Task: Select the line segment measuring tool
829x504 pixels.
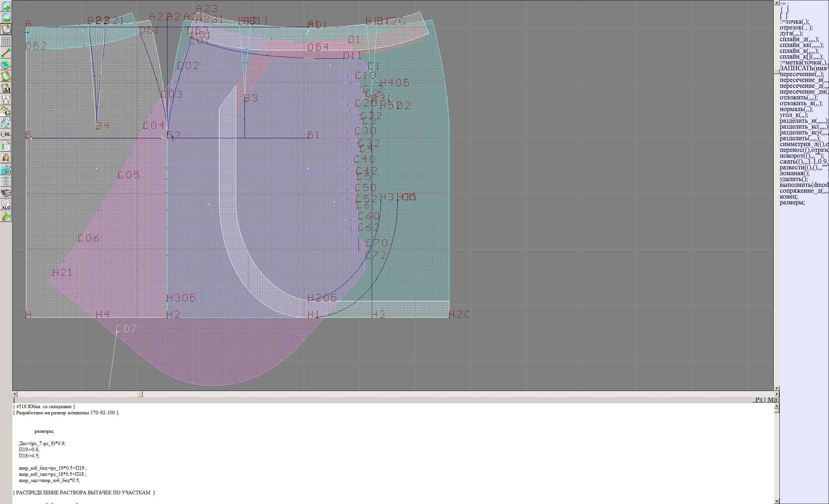Action: point(6,53)
